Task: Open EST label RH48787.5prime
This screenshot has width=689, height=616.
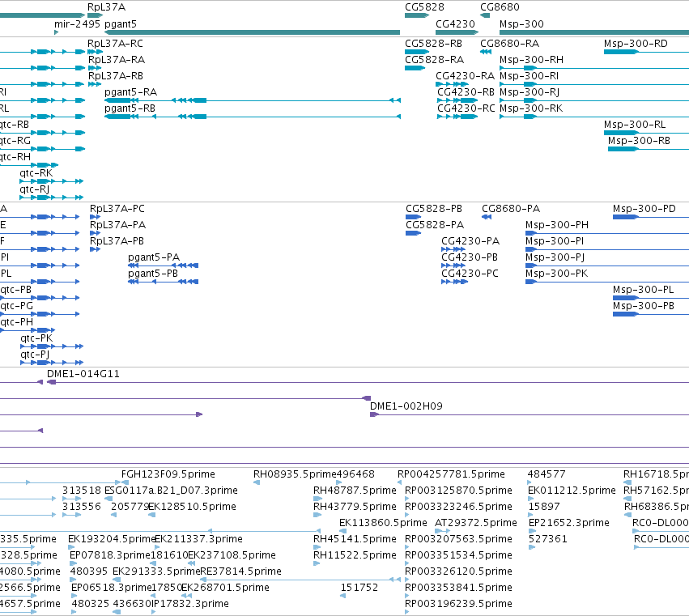Action: pos(355,491)
